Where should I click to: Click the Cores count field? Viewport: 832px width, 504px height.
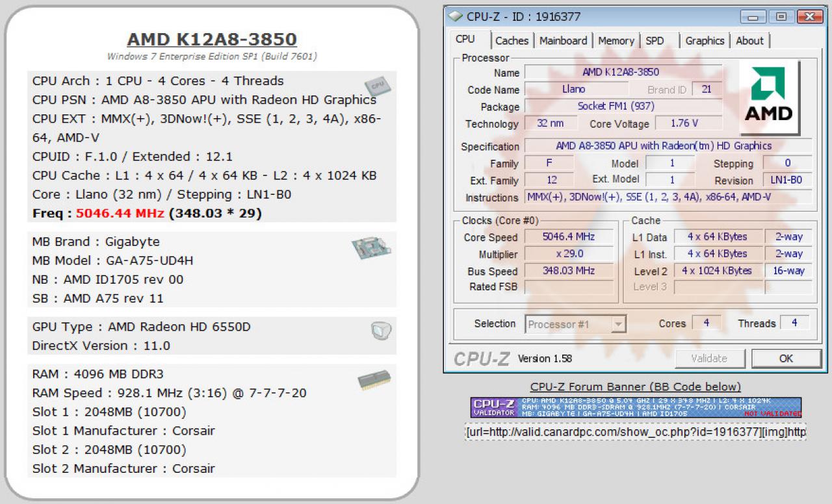706,323
